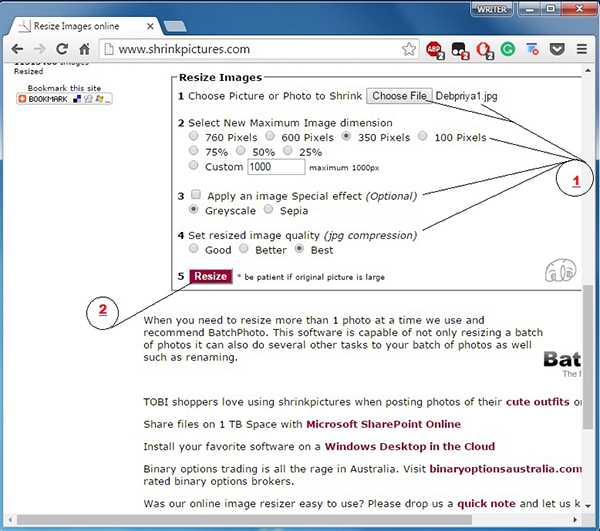Click the blue filter extension icon
This screenshot has height=531, width=600.
[532, 49]
